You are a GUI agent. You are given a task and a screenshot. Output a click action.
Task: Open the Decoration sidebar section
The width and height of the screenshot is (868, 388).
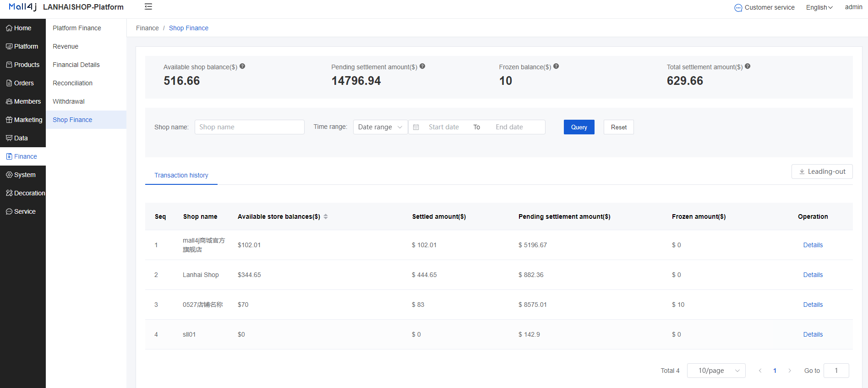click(x=23, y=193)
